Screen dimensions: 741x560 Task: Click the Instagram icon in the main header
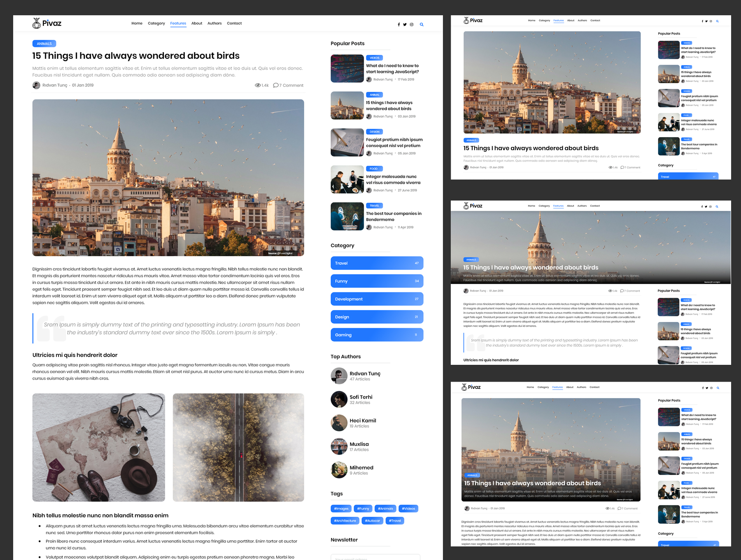[411, 25]
